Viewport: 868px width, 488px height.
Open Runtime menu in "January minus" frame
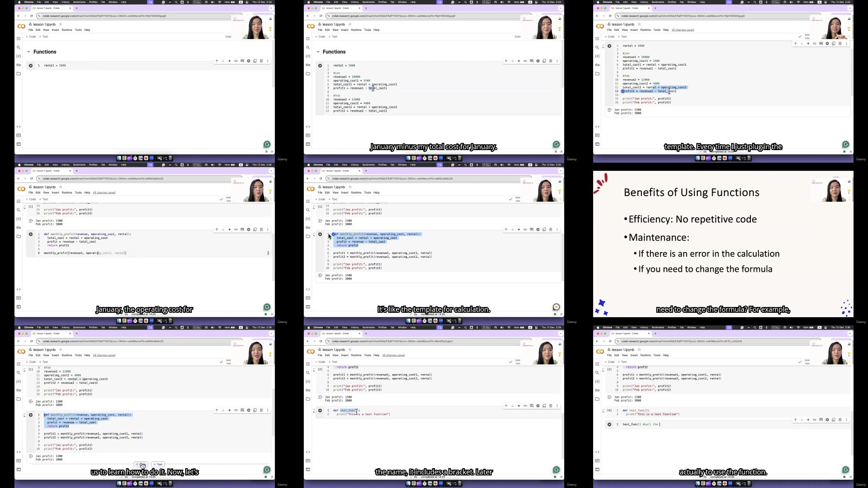click(x=356, y=30)
